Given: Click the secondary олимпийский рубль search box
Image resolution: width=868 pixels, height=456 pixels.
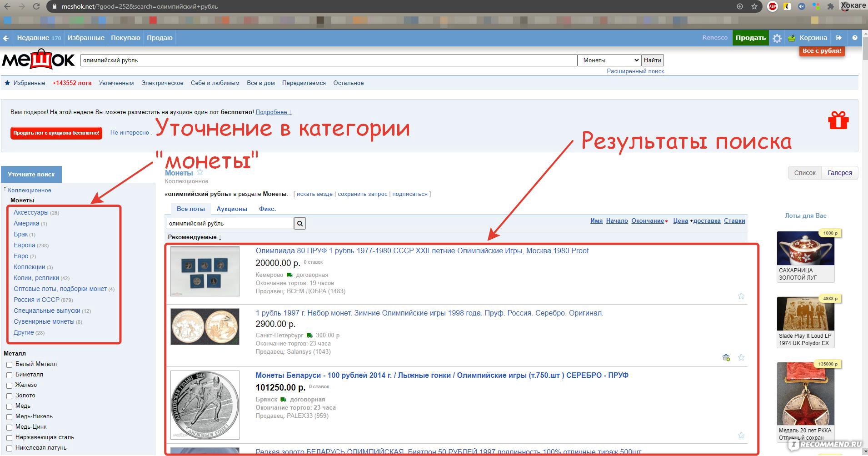Looking at the screenshot, I should tap(230, 223).
